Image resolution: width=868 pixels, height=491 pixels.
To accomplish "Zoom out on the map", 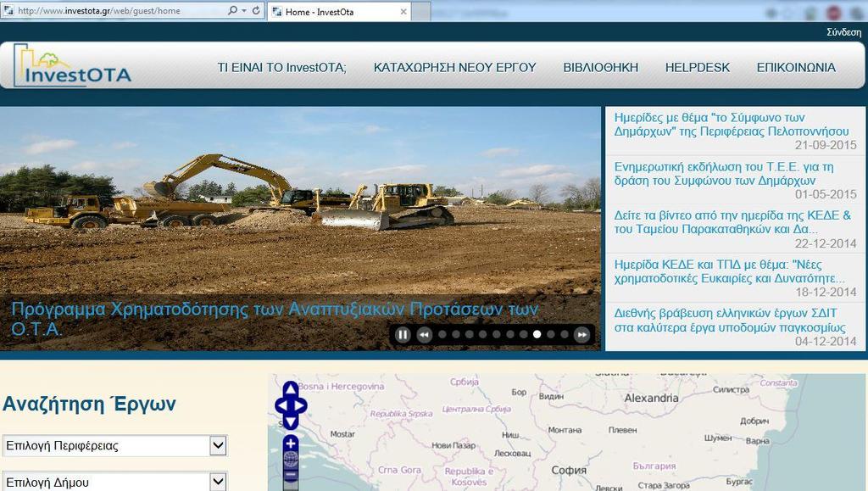I will pos(291,475).
